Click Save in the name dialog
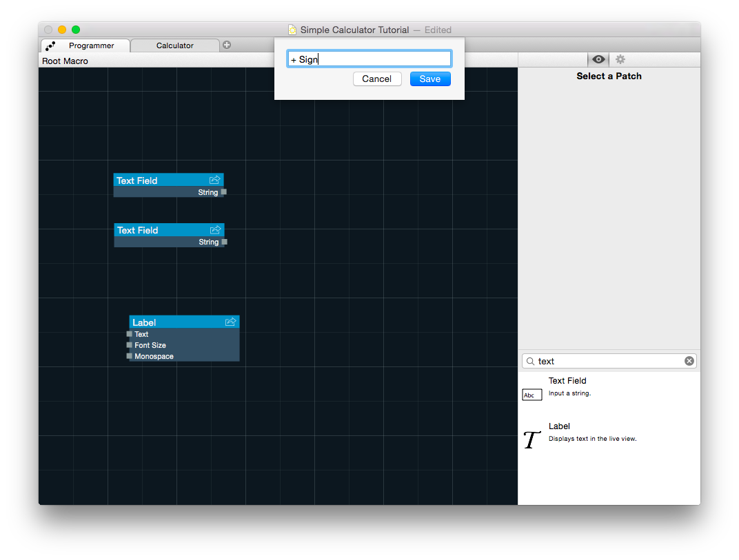 point(430,79)
